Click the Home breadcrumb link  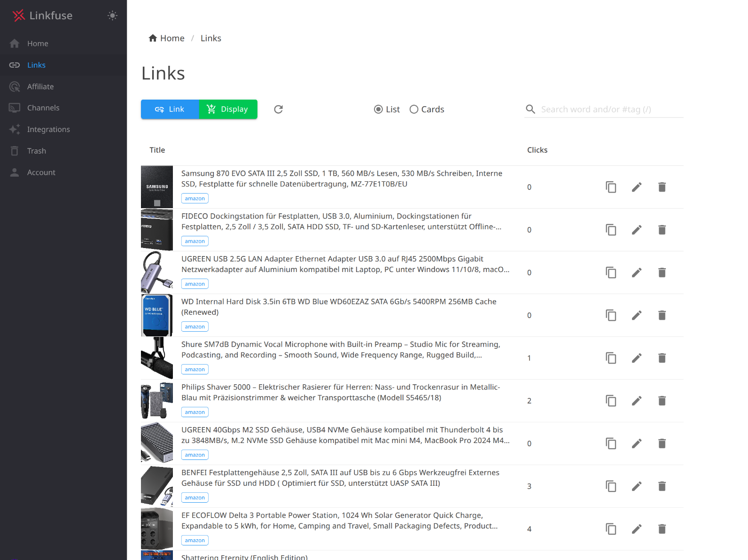[166, 38]
